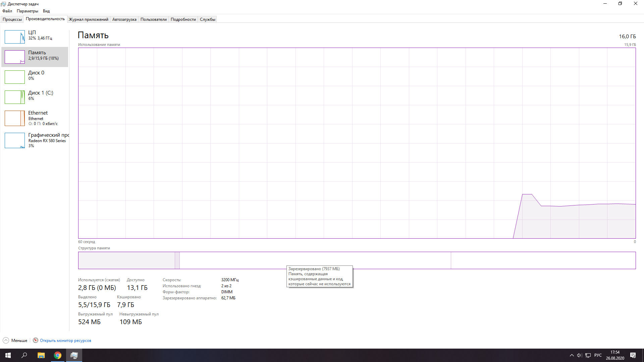Click Открыть монитор ресурсов link
Image resolution: width=644 pixels, height=362 pixels.
(x=65, y=340)
